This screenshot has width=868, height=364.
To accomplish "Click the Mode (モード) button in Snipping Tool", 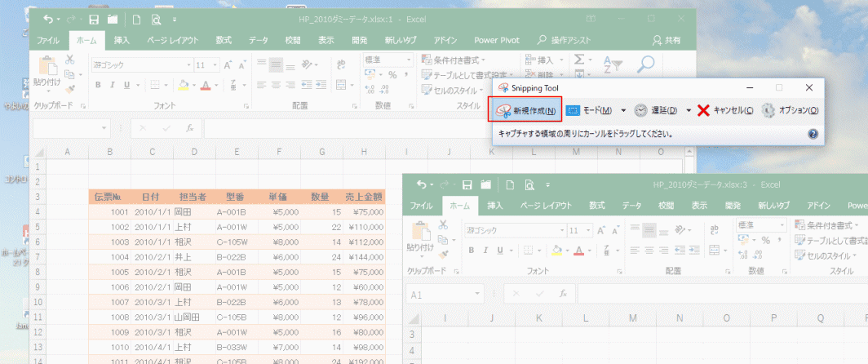I will pyautogui.click(x=590, y=110).
